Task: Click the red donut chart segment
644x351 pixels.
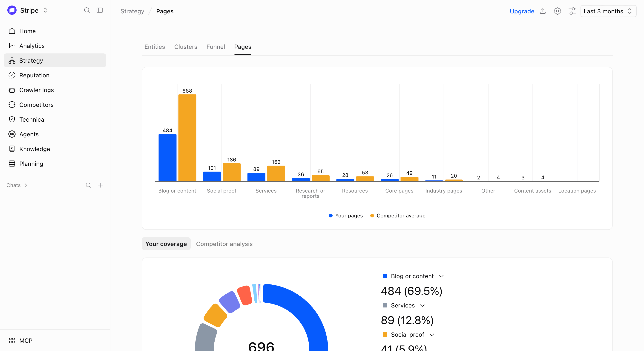Action: (244, 295)
